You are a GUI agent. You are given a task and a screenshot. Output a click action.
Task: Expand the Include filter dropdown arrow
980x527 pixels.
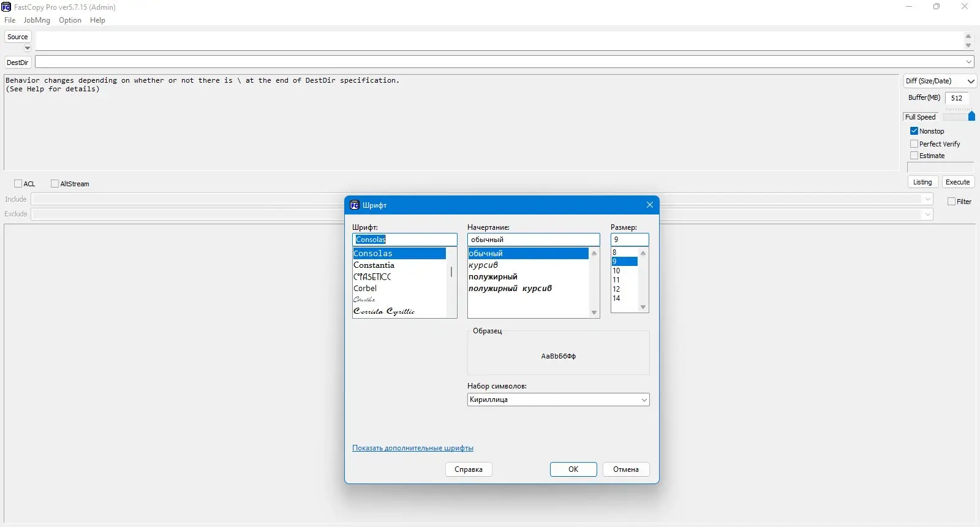tap(928, 199)
